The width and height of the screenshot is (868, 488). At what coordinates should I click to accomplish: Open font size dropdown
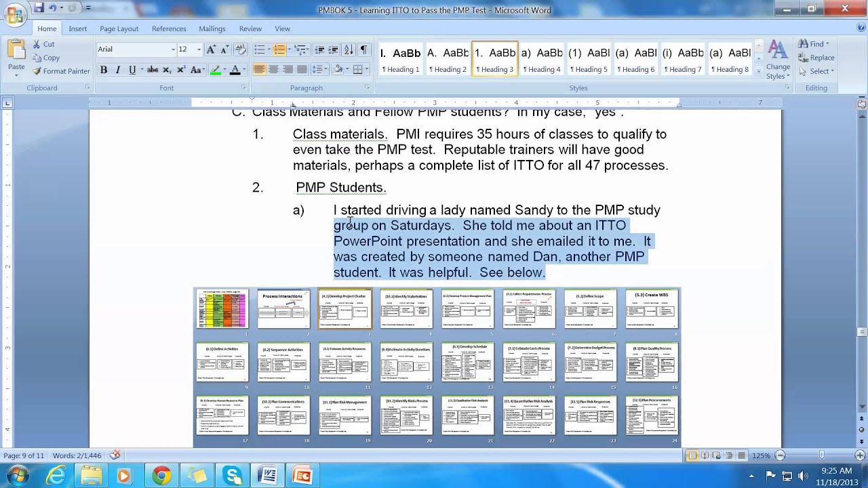(199, 49)
